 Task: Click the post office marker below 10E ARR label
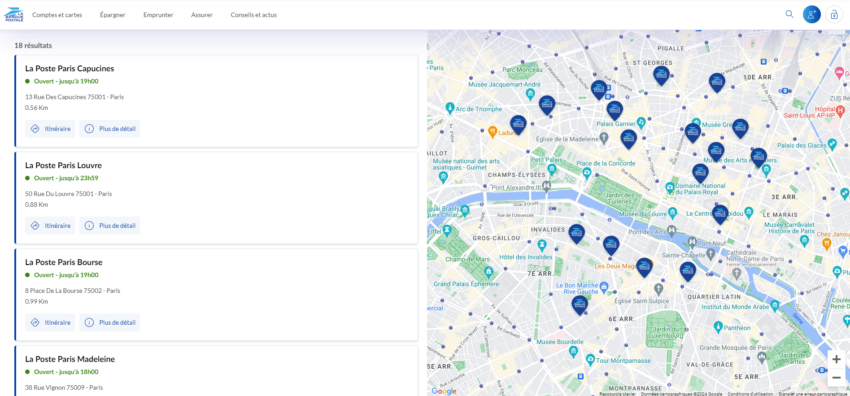[x=717, y=82]
